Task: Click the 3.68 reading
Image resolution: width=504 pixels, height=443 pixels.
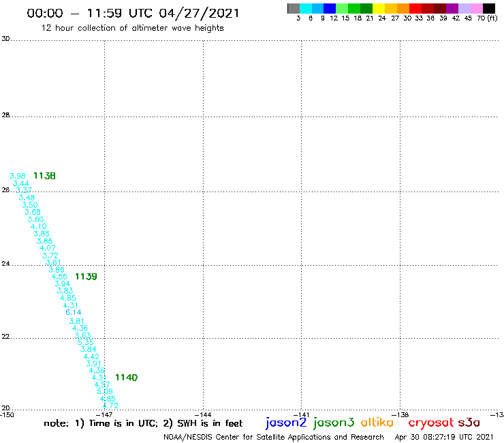Action: point(33,212)
